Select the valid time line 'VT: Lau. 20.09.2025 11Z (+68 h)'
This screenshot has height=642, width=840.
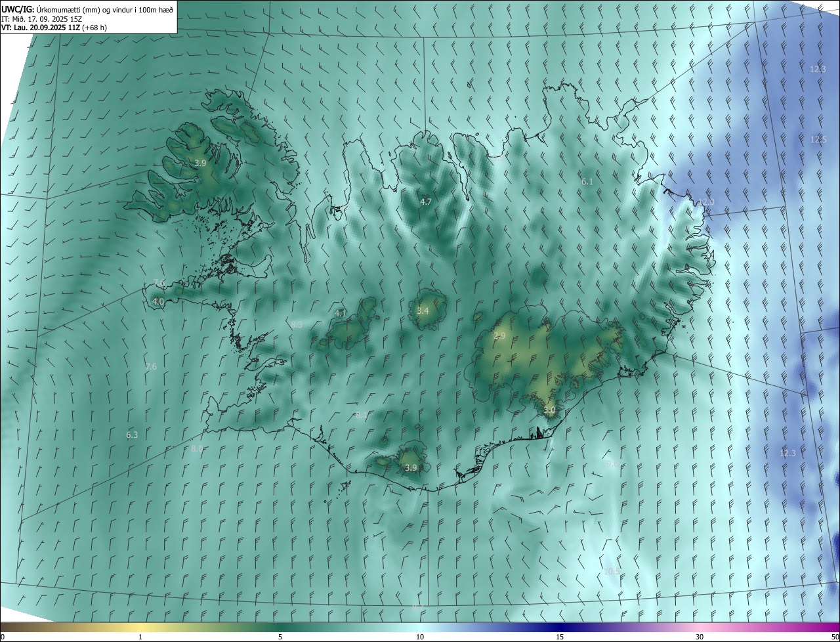pyautogui.click(x=54, y=28)
